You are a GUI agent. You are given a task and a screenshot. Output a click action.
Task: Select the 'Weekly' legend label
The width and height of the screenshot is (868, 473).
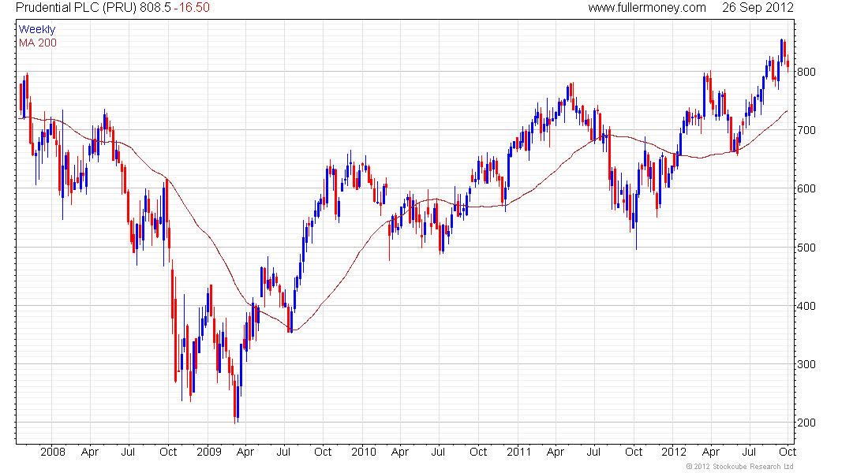click(x=37, y=29)
